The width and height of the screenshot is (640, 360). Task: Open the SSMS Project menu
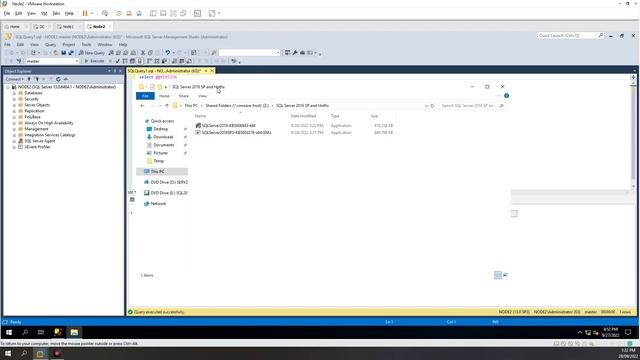pos(69,44)
